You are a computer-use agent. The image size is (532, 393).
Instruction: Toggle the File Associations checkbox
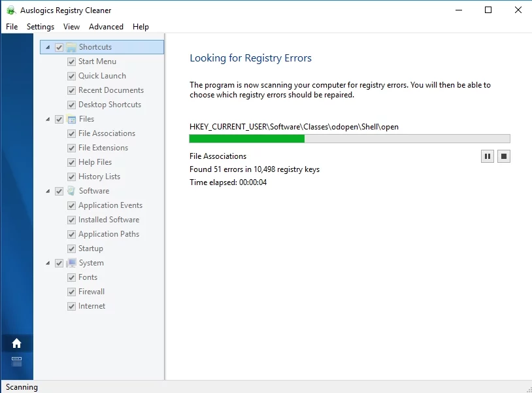coord(71,133)
